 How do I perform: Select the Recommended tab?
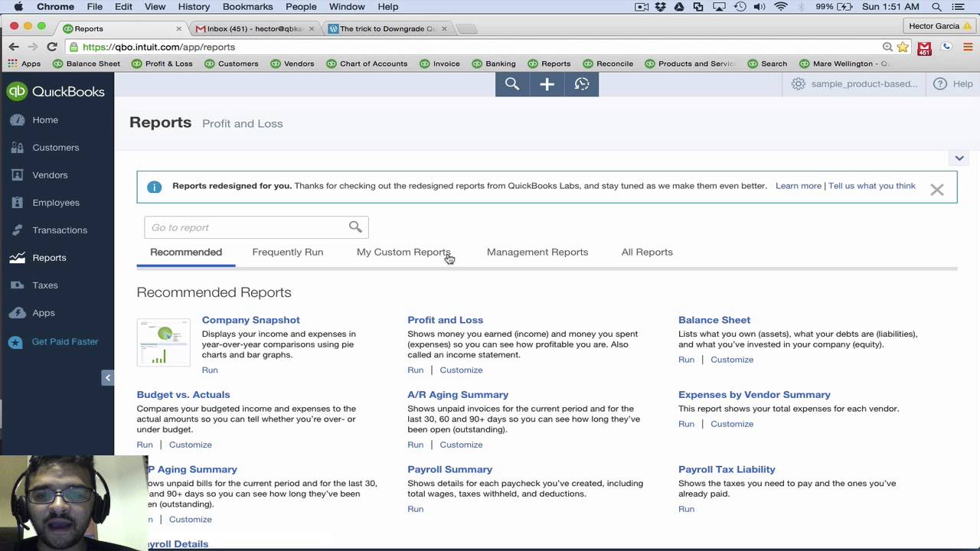point(186,252)
